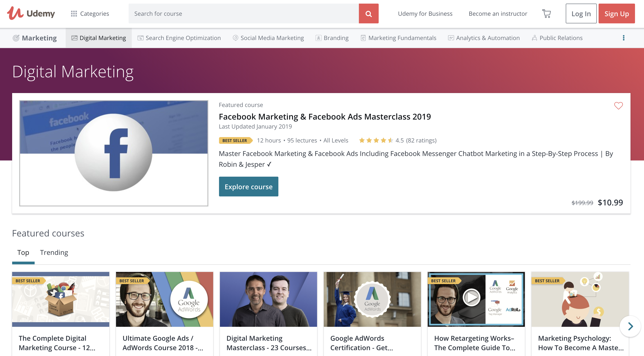Open the shopping cart
Screen dimensions: 644x356
(x=546, y=13)
